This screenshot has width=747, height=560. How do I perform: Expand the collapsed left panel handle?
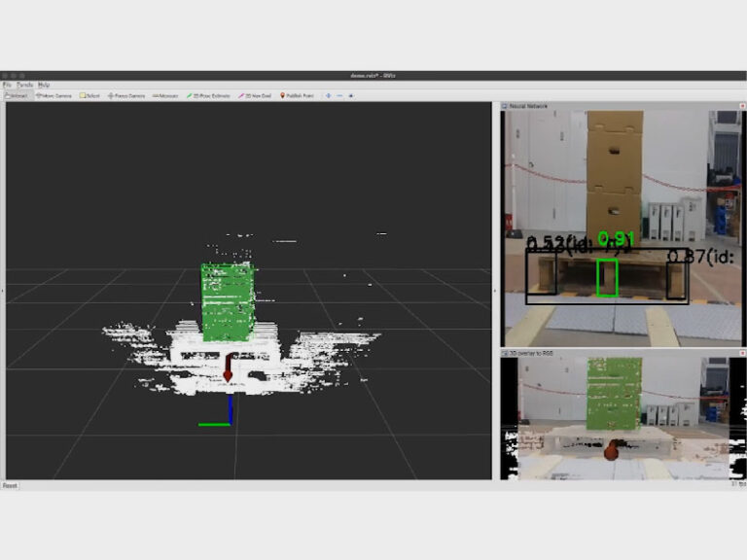click(x=3, y=291)
